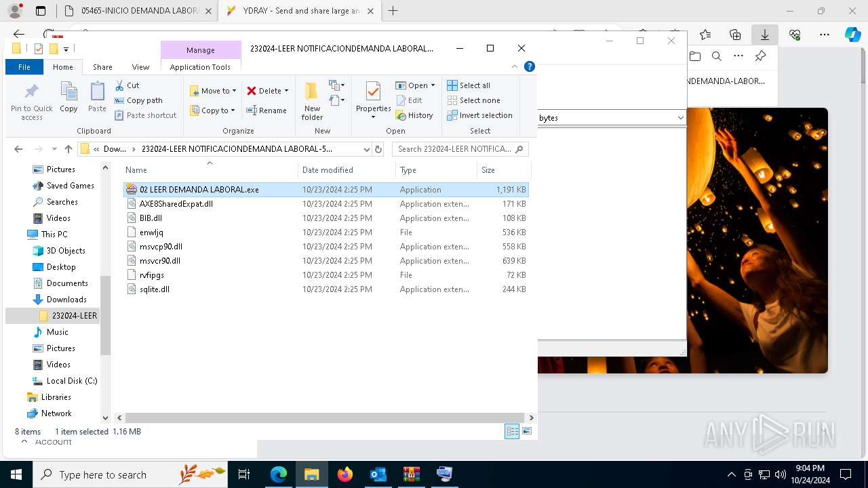Click Select none in ribbon

tap(473, 100)
